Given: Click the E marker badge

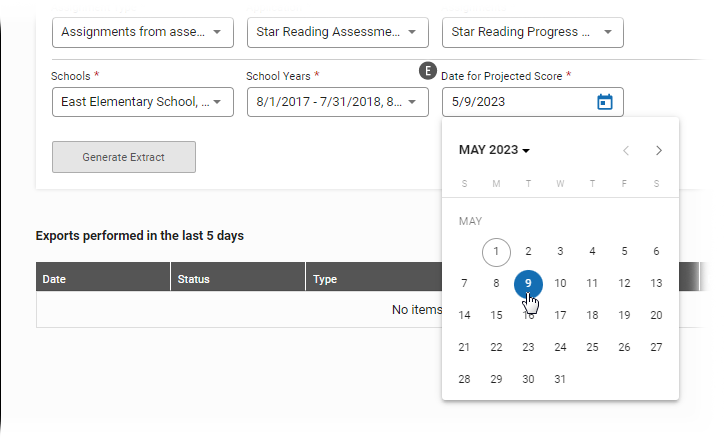Looking at the screenshot, I should pyautogui.click(x=428, y=71).
